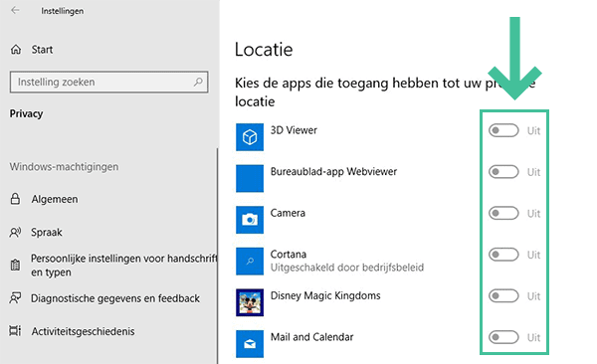Image resolution: width=597 pixels, height=364 pixels.
Task: Click the search magnifier icon
Action: (x=198, y=82)
